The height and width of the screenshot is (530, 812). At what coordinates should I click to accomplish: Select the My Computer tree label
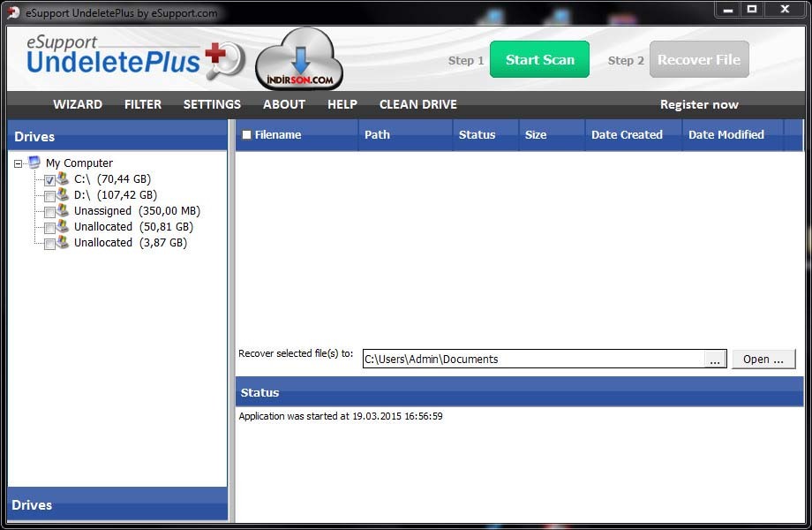tap(79, 163)
